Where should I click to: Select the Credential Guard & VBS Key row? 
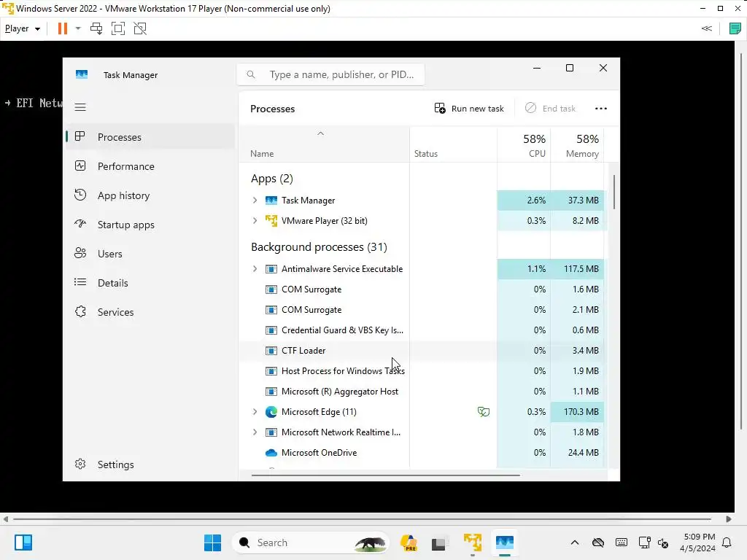(422, 330)
